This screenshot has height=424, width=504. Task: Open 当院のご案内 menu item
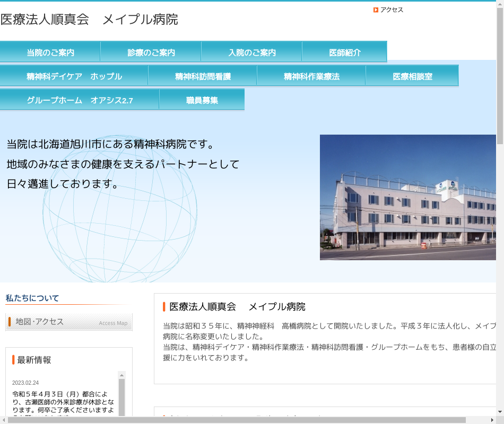[x=50, y=52]
